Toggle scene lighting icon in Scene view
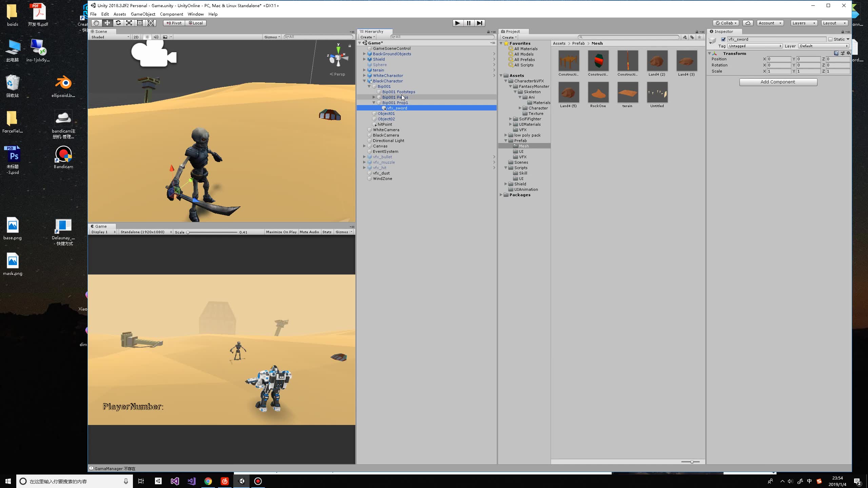Image resolution: width=868 pixels, height=488 pixels. point(147,37)
